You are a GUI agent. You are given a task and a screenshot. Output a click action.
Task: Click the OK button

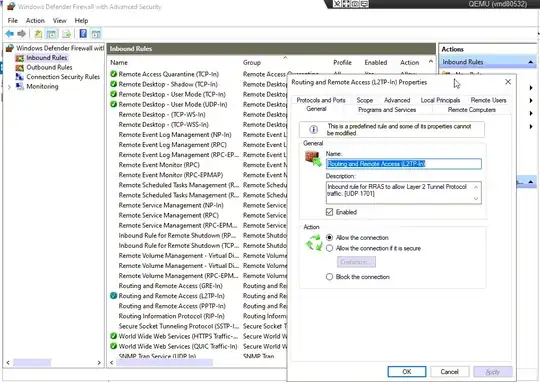tap(407, 371)
